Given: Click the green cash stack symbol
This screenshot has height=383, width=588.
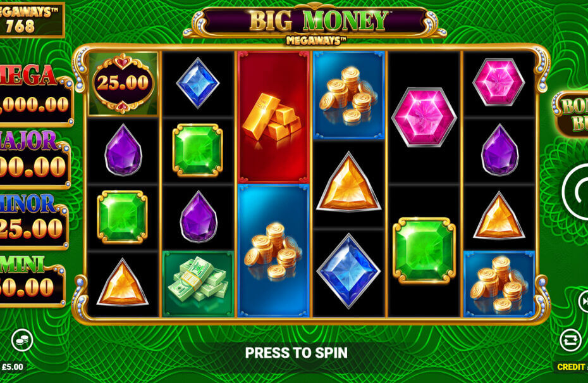Looking at the screenshot, I should click(198, 284).
